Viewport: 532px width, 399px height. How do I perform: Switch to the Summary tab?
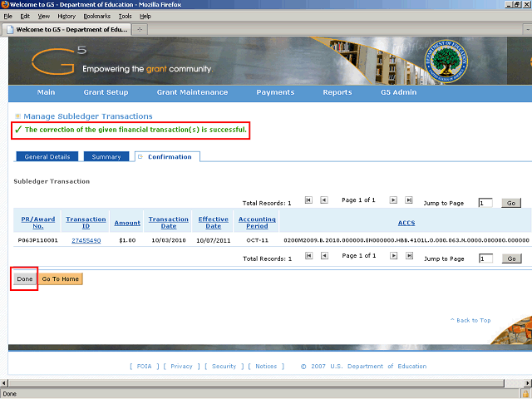click(x=106, y=157)
